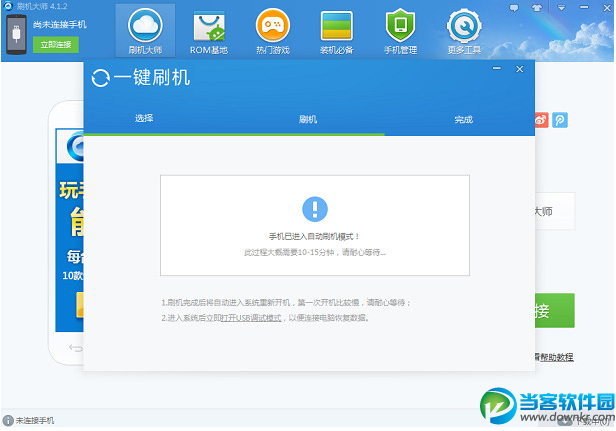Share via the Weibo icon
The height and width of the screenshot is (431, 616).
pyautogui.click(x=542, y=120)
